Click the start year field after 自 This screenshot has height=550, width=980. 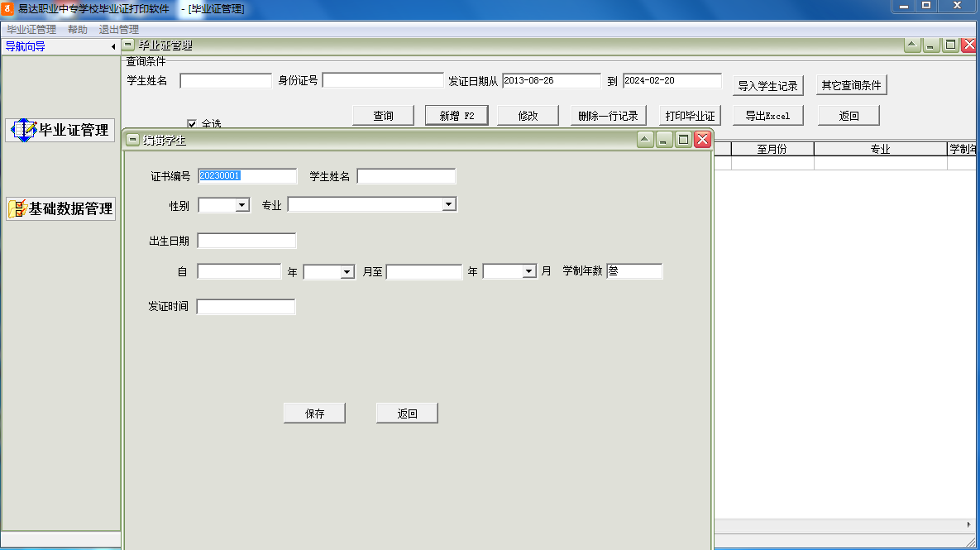pyautogui.click(x=239, y=271)
